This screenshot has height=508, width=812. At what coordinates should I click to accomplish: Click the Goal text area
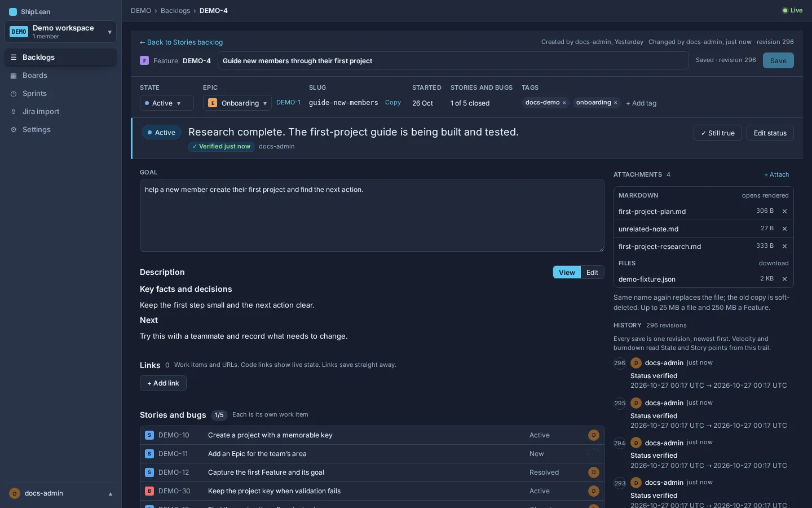372,216
